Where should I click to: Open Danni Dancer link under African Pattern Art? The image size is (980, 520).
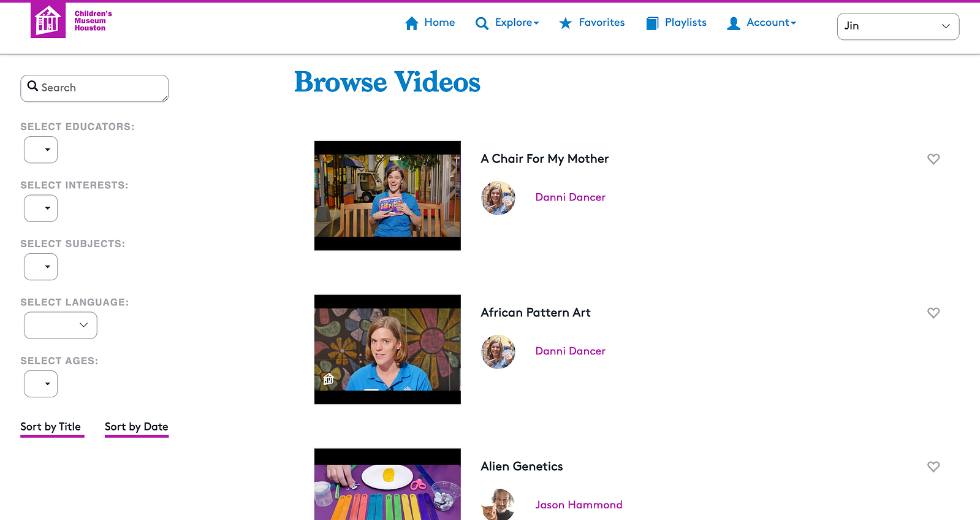click(571, 351)
